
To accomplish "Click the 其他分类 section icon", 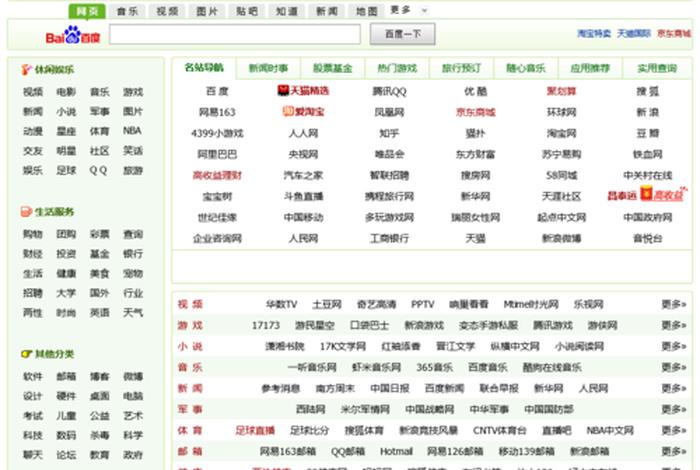I will tap(26, 354).
